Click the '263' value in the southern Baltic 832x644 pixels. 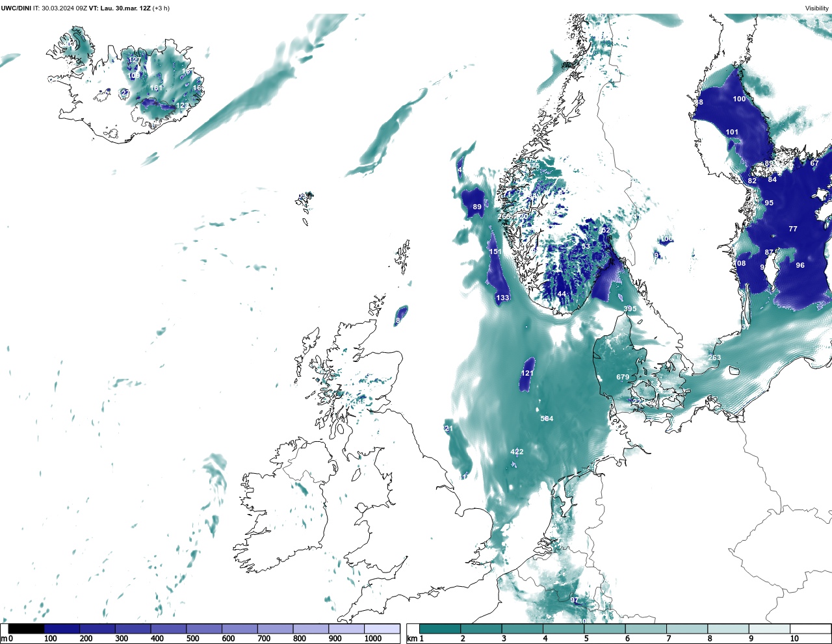coord(714,357)
